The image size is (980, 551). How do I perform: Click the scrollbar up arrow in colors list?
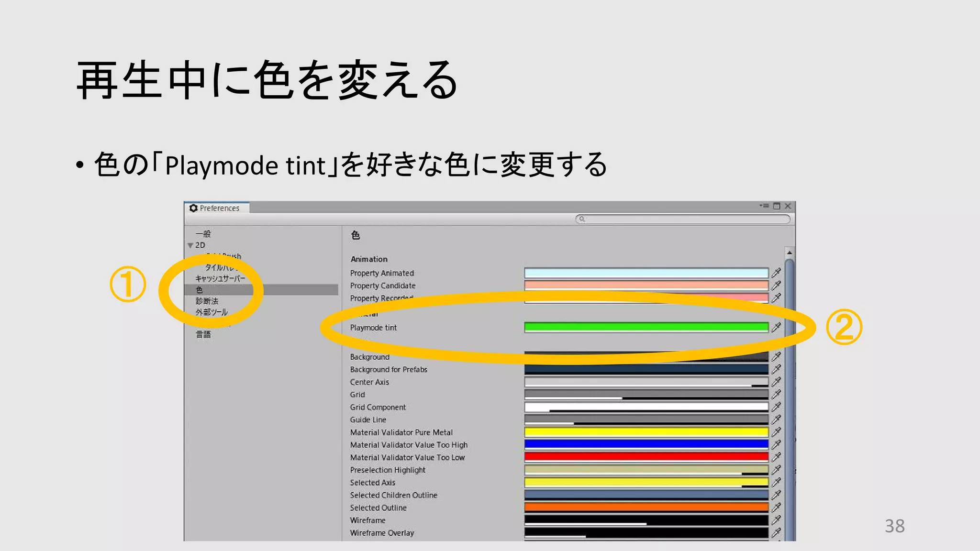tap(790, 252)
